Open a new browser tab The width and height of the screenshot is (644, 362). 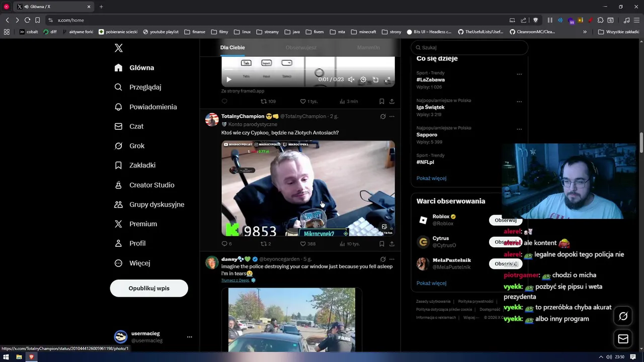[101, 7]
